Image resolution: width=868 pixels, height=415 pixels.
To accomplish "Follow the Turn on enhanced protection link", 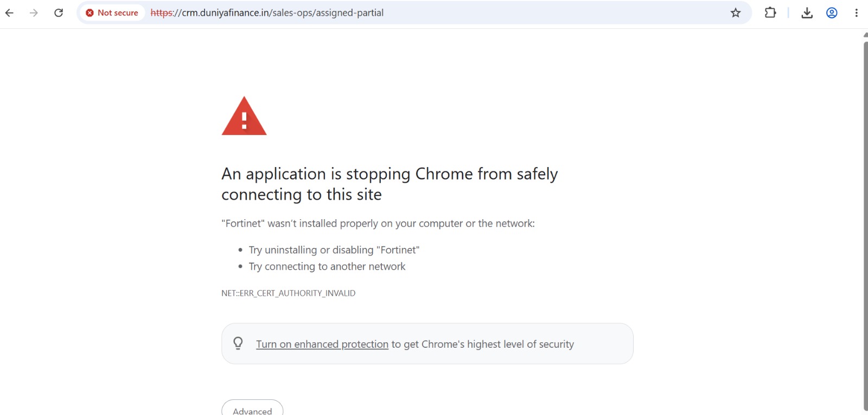I will click(322, 344).
